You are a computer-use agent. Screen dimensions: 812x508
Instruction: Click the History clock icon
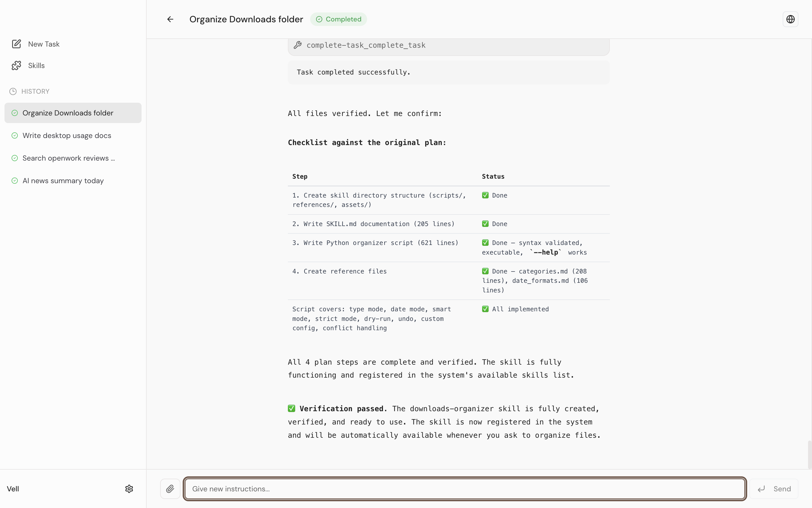point(13,91)
